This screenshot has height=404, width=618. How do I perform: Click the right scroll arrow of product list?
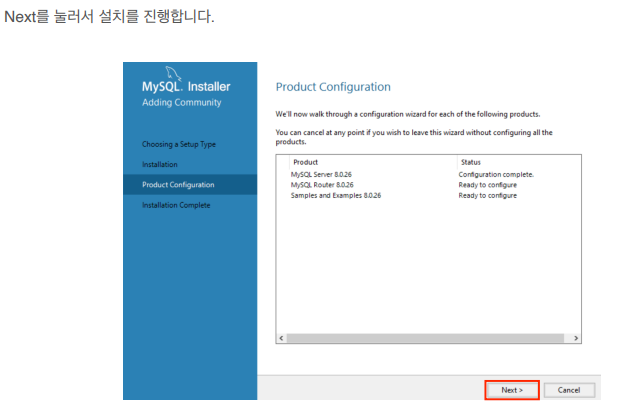576,338
